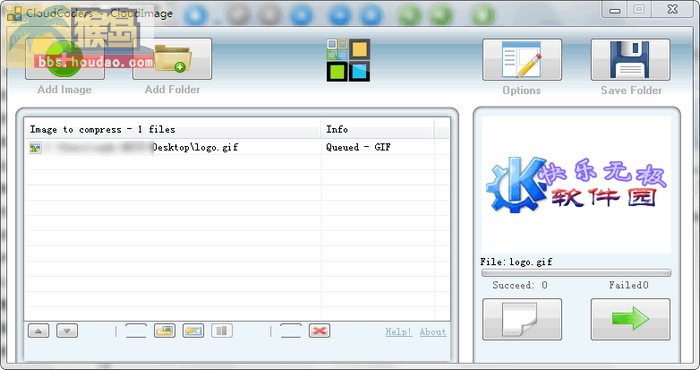Screen dimensions: 700x370
Task: Click the "File: logo.gif" label
Action: (516, 262)
